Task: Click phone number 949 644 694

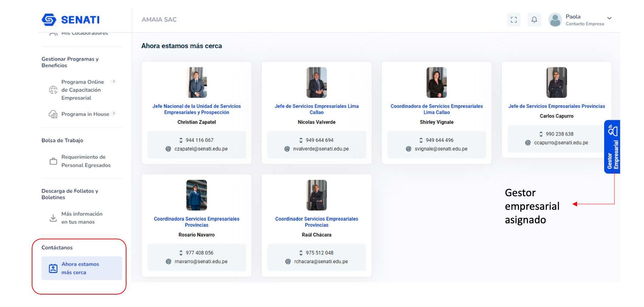Action: (320, 140)
